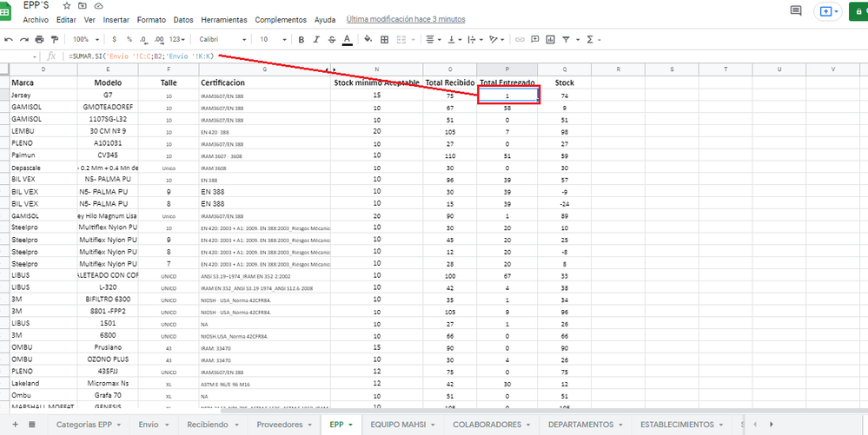Open the Archivo menu
Screen dimensions: 868x435
(36, 19)
